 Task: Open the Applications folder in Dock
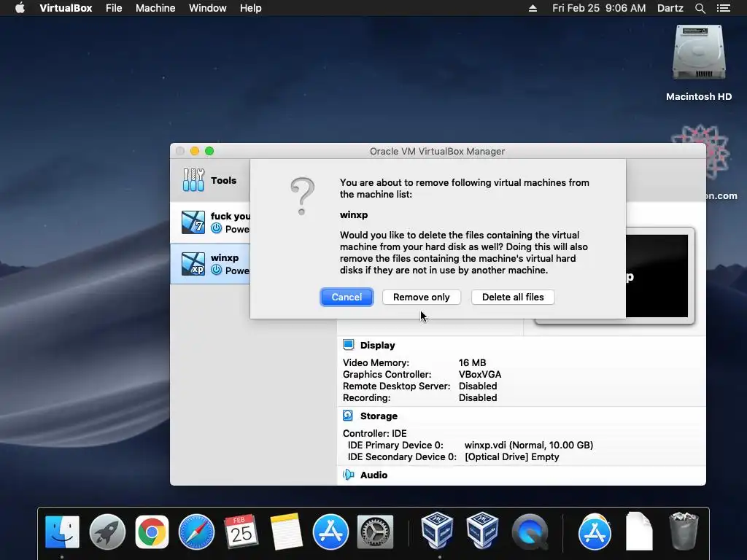595,532
